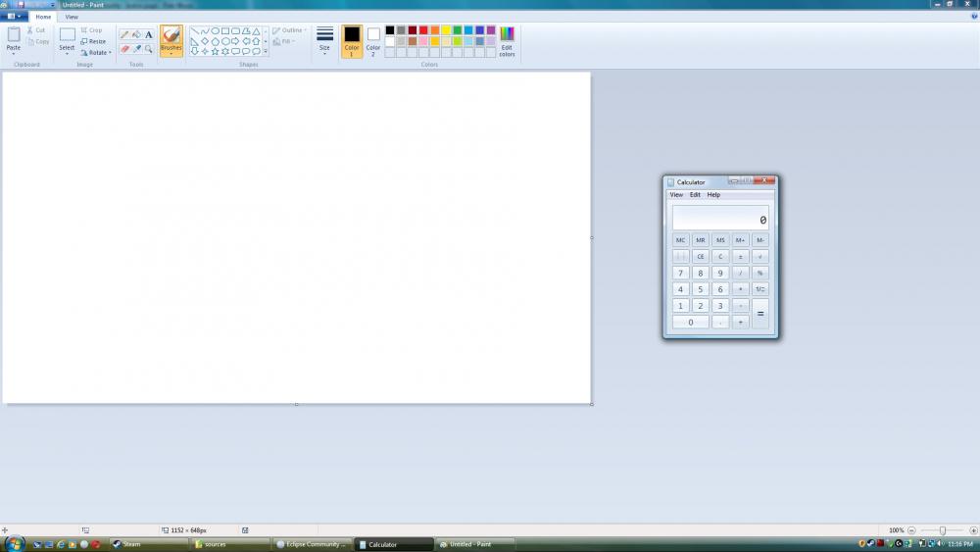Select the Color picker eyedropper tool
The width and height of the screenshot is (980, 552).
pos(136,48)
